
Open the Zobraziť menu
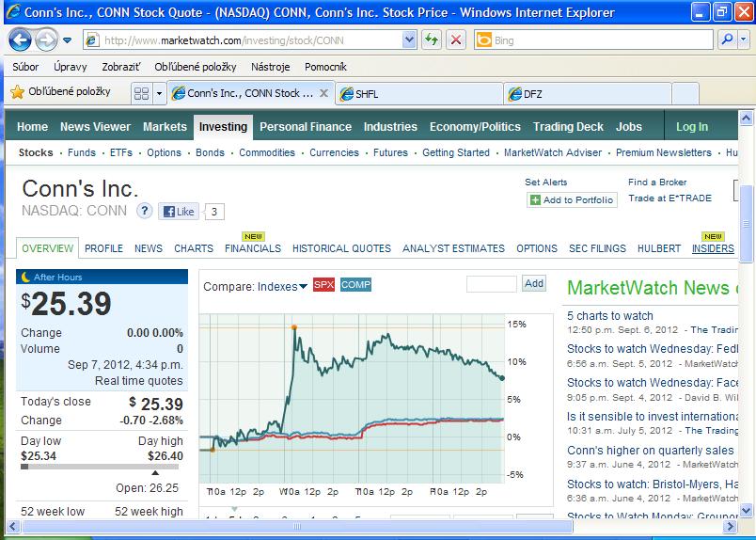121,67
